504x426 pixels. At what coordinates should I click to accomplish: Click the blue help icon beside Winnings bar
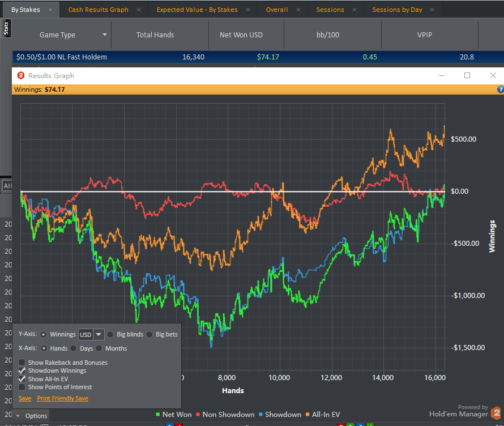(500, 90)
